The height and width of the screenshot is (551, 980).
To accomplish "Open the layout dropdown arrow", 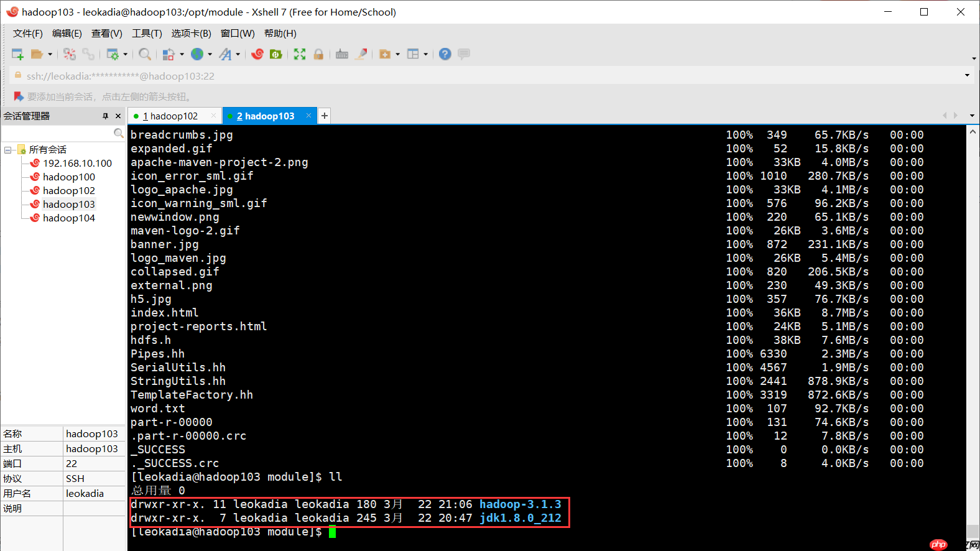I will (x=425, y=54).
